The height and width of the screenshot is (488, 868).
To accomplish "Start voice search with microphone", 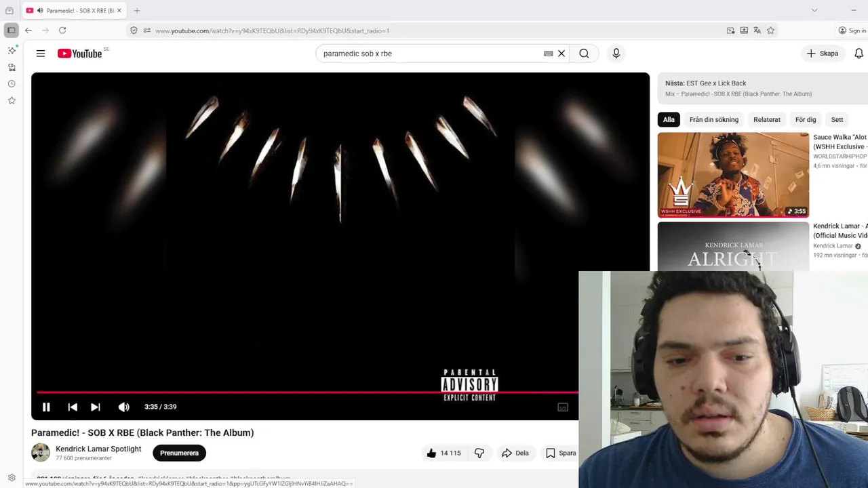I will 616,54.
